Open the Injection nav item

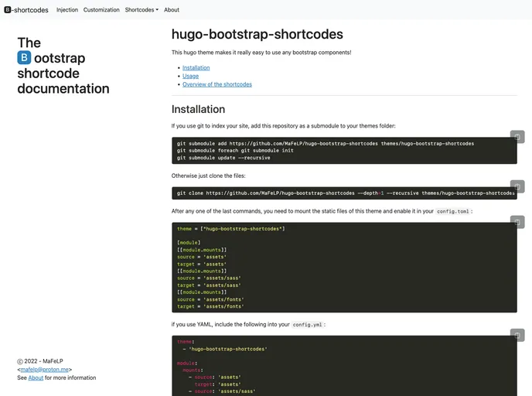tap(67, 10)
